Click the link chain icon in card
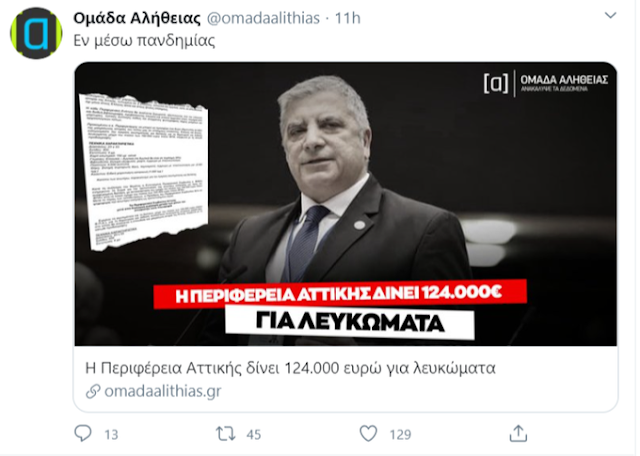This screenshot has width=640, height=456. tap(93, 391)
